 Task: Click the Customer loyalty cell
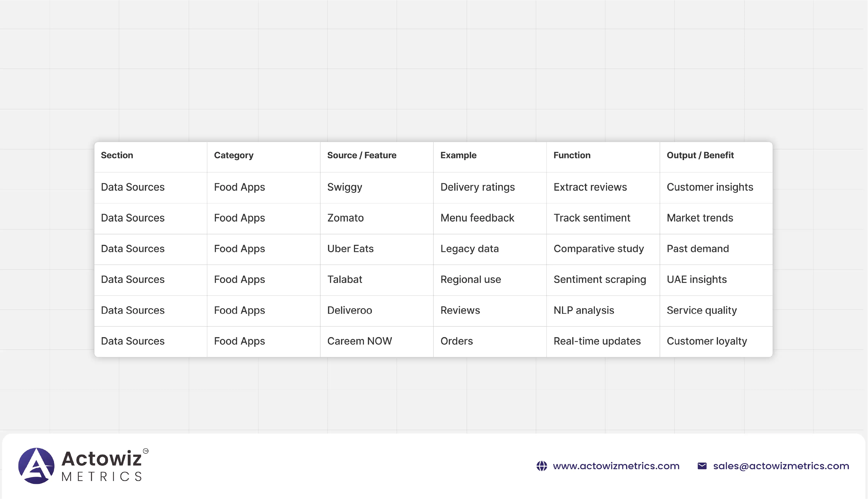point(707,341)
